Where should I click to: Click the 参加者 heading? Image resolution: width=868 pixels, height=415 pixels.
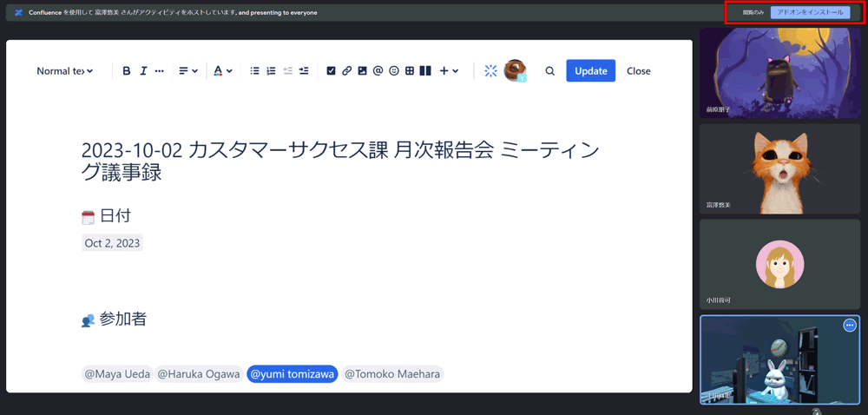pyautogui.click(x=123, y=319)
